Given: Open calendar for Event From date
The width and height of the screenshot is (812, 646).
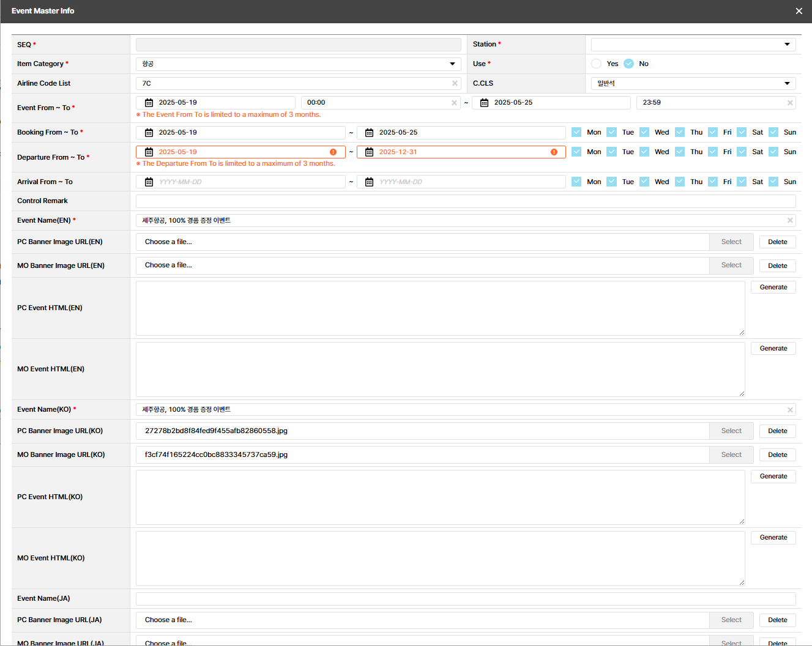Looking at the screenshot, I should [149, 103].
